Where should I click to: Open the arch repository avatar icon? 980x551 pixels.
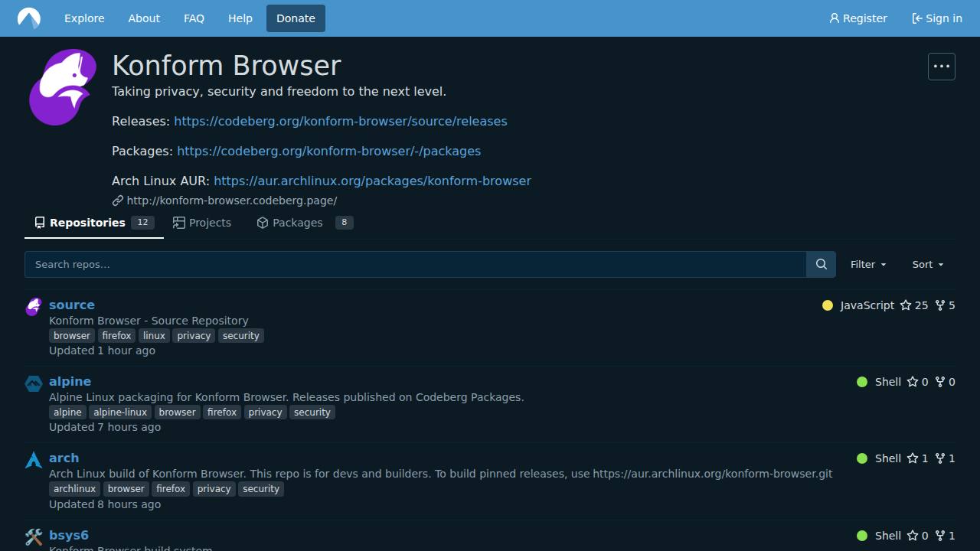[34, 459]
